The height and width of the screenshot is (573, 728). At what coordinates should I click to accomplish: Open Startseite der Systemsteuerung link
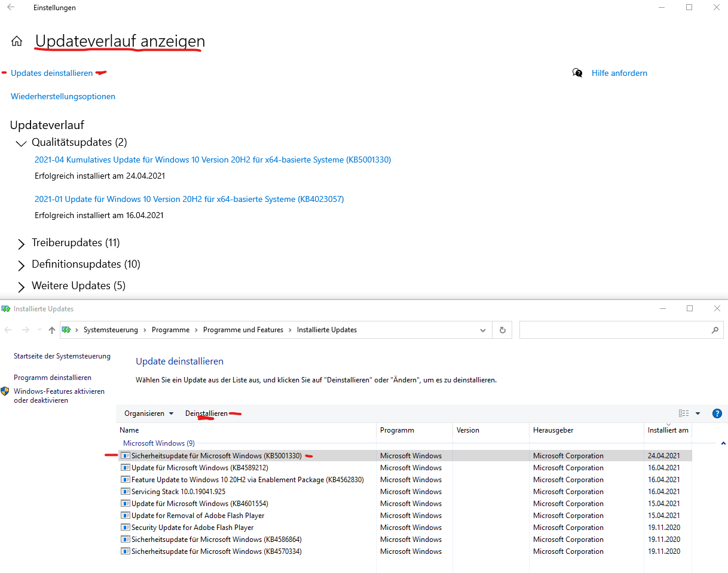click(62, 356)
